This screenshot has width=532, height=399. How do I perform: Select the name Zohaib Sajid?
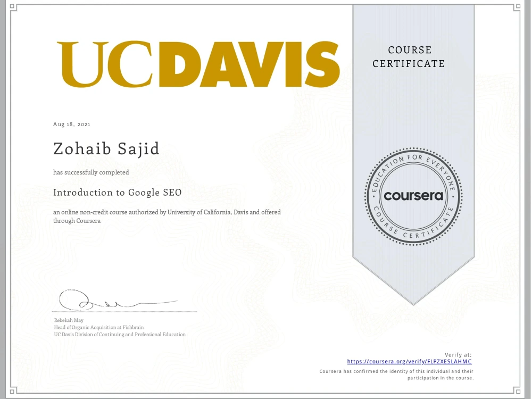106,148
